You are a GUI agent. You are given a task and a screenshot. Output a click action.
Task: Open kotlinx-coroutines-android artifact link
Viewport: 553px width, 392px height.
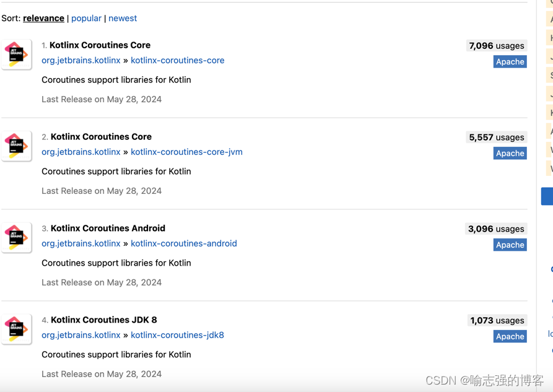click(184, 243)
